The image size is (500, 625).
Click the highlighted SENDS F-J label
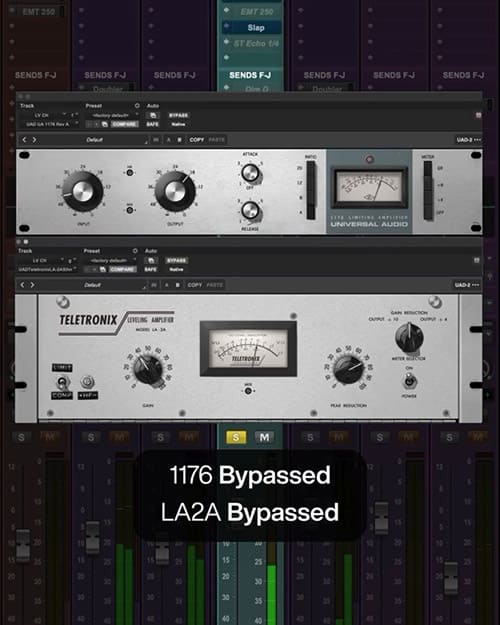pos(250,75)
